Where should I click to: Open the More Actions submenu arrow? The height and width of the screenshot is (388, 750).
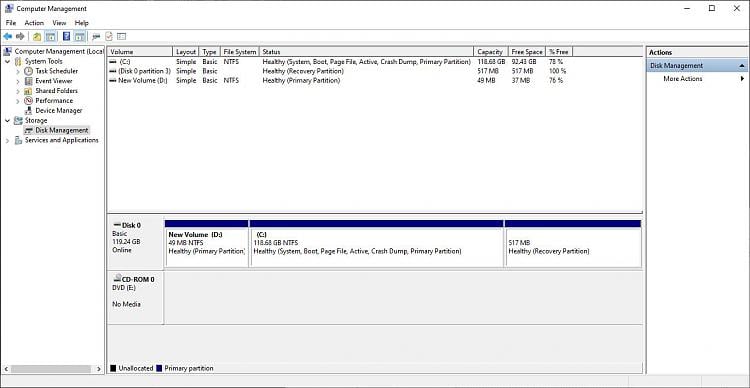click(x=743, y=78)
